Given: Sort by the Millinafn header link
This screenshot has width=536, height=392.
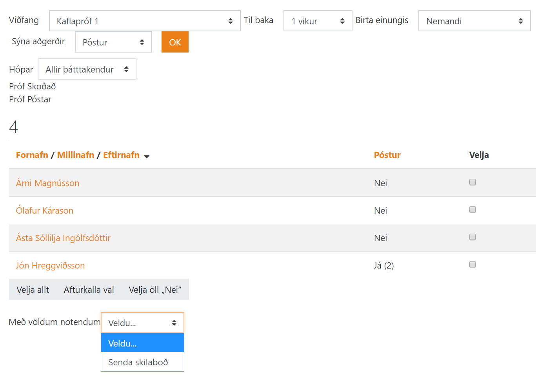Looking at the screenshot, I should pos(76,155).
